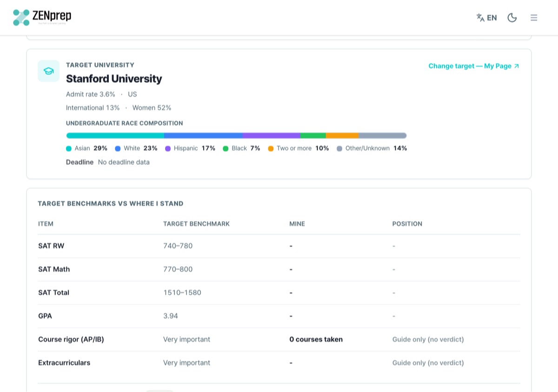Click Course rigor Guide only (no verdict)
This screenshot has height=392, width=558.
click(x=428, y=340)
